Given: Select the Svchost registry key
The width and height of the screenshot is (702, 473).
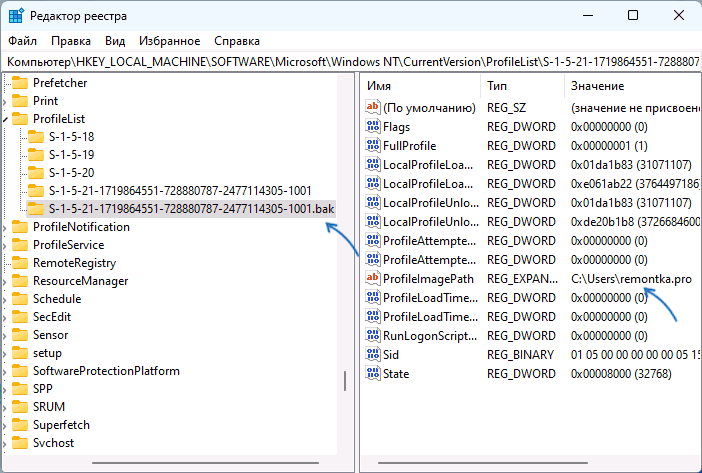Looking at the screenshot, I should pos(54,443).
